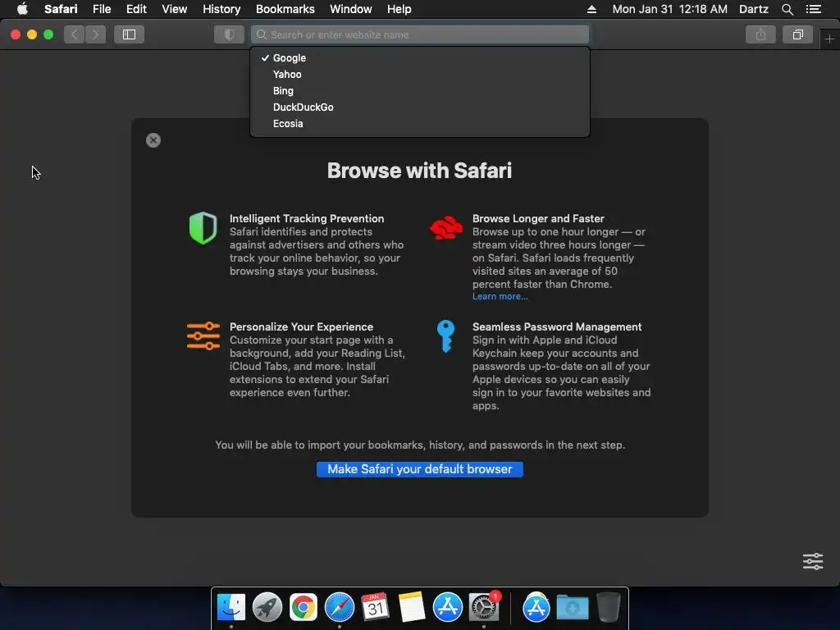This screenshot has width=840, height=630.
Task: Open the Bookmarks menu
Action: [285, 9]
